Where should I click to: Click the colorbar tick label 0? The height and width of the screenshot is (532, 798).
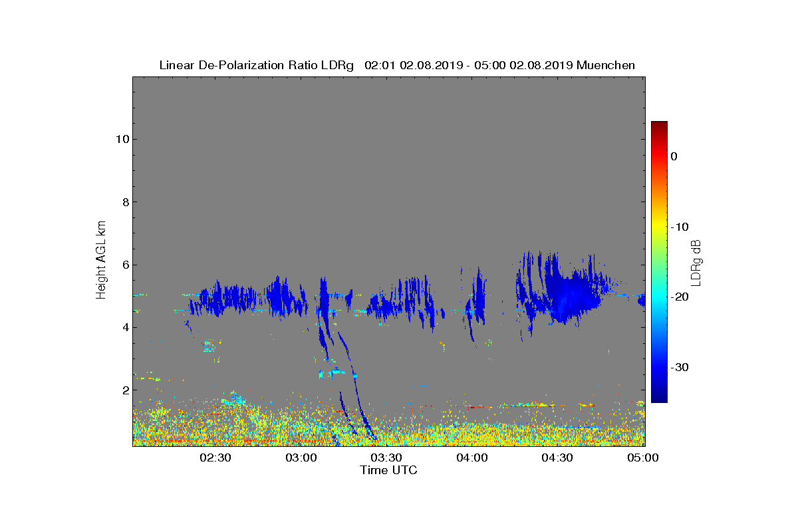pyautogui.click(x=674, y=156)
